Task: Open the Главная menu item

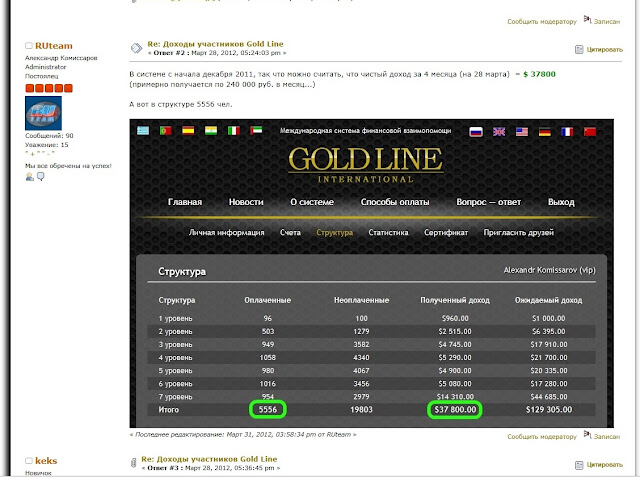Action: pos(191,201)
